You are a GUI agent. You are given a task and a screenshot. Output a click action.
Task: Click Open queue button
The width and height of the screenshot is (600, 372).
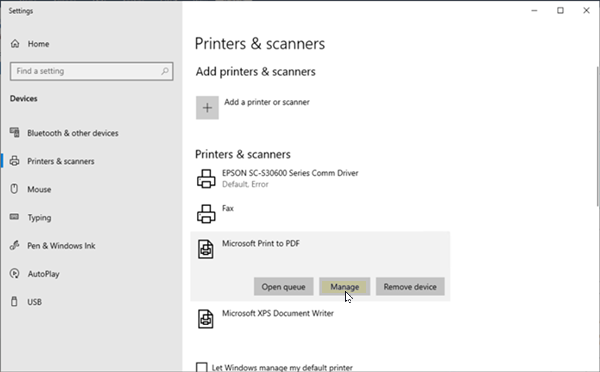[x=284, y=287]
